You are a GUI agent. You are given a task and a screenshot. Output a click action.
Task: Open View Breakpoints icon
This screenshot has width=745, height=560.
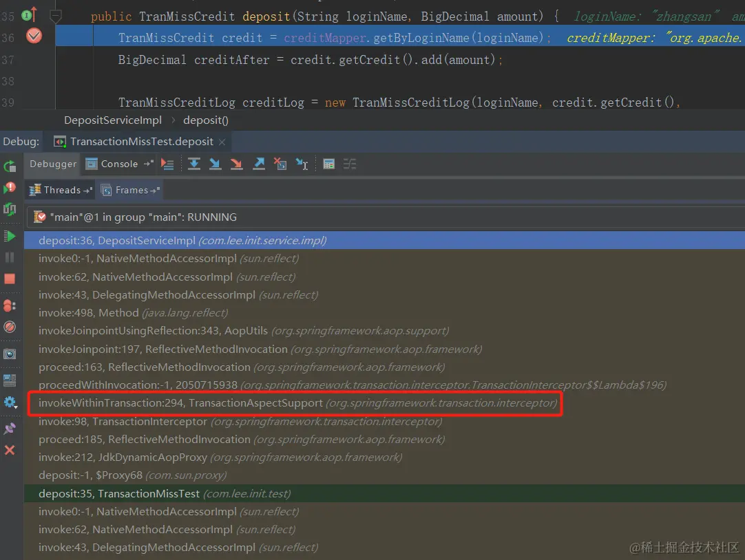click(10, 305)
